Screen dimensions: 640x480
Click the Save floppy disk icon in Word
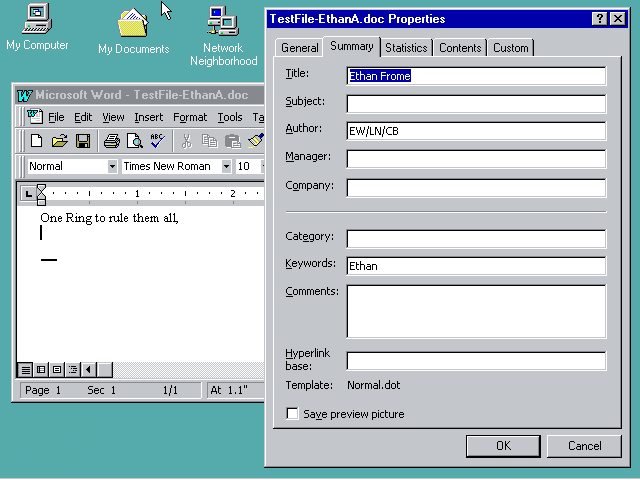pyautogui.click(x=83, y=141)
